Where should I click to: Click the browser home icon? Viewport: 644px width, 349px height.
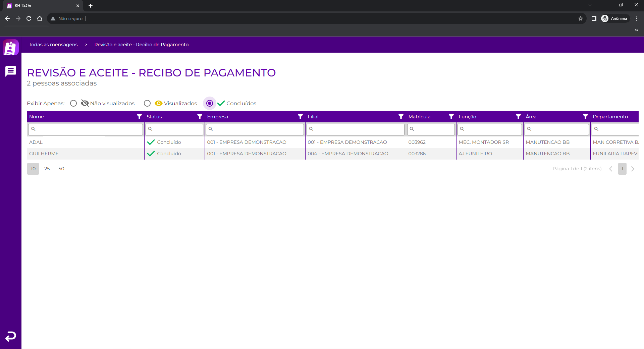[x=40, y=18]
